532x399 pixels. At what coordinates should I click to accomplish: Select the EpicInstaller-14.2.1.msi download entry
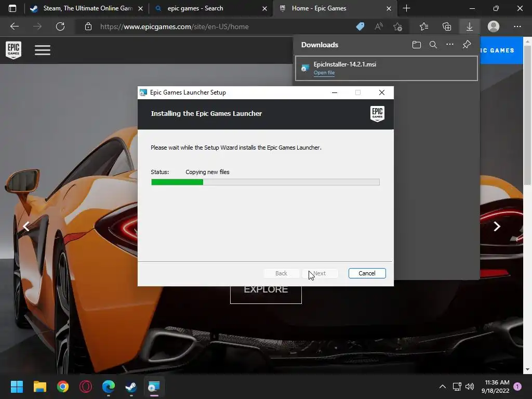[x=387, y=68]
